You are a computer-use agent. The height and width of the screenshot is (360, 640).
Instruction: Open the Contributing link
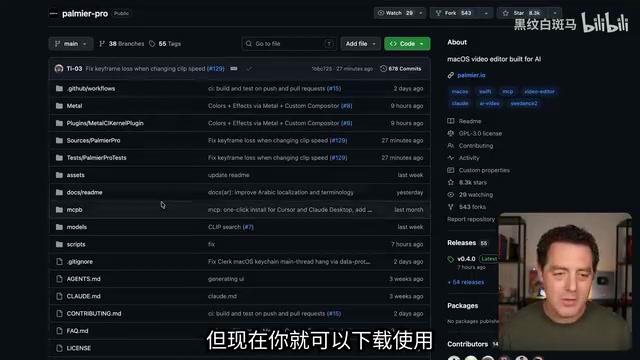point(476,146)
